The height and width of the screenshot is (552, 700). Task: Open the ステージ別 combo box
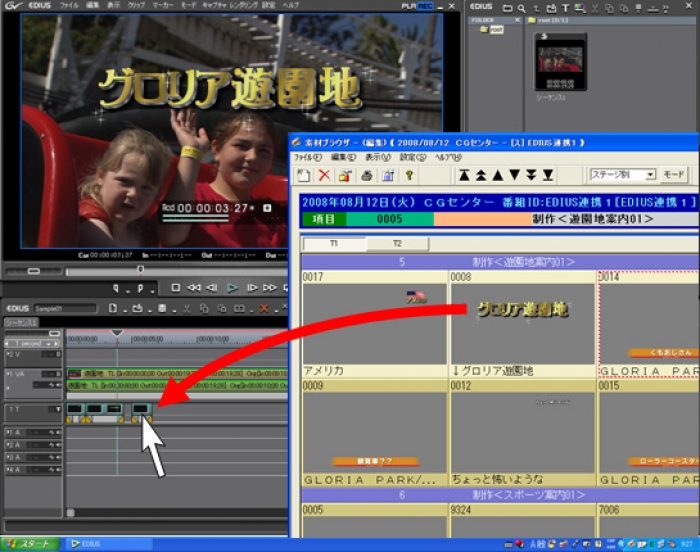click(623, 175)
